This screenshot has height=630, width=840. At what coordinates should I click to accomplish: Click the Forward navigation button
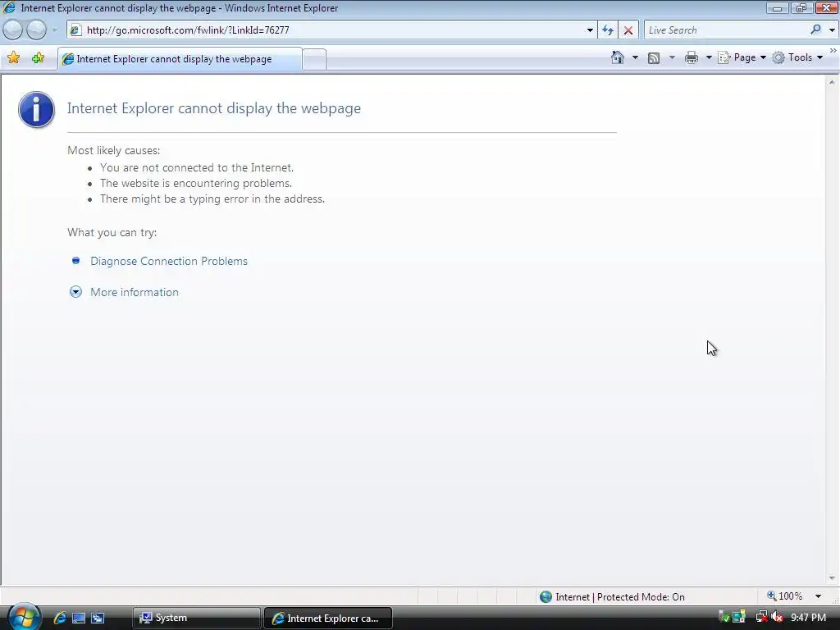[36, 30]
